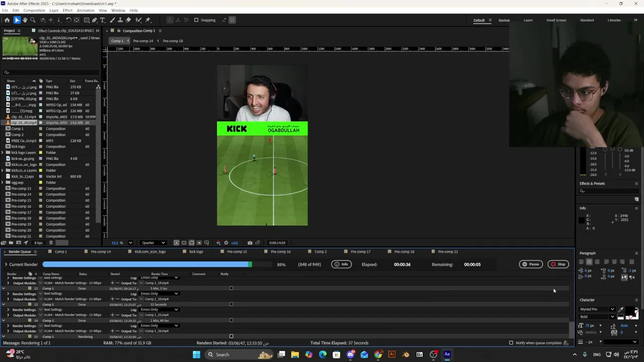Toggle notify checkbox for render item 14
Viewport: 644px width, 362px height.
click(x=231, y=320)
